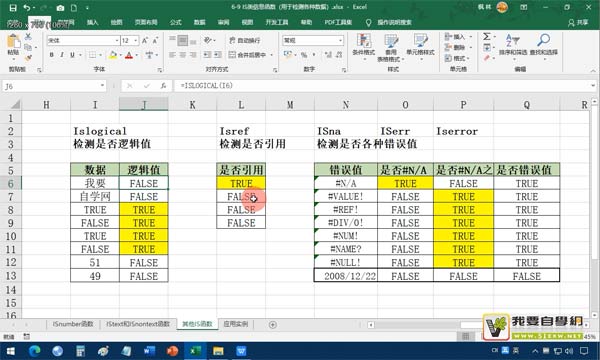This screenshot has width=600, height=360.
Task: Switch to the 应用实例 sheet tab
Action: click(x=235, y=324)
